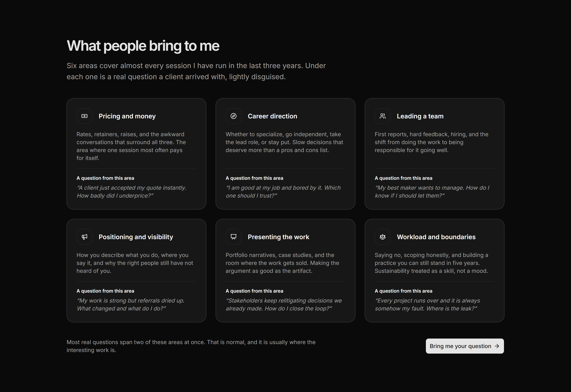This screenshot has height=392, width=571.
Task: Click the banknote icon beside Pricing and money
Action: (84, 116)
